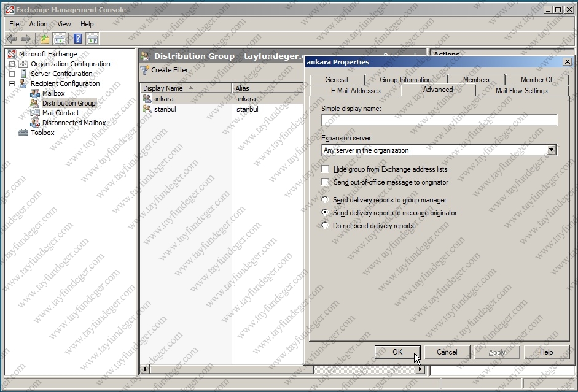Image resolution: width=578 pixels, height=392 pixels.
Task: Select Mailbox in the console tree
Action: click(53, 93)
